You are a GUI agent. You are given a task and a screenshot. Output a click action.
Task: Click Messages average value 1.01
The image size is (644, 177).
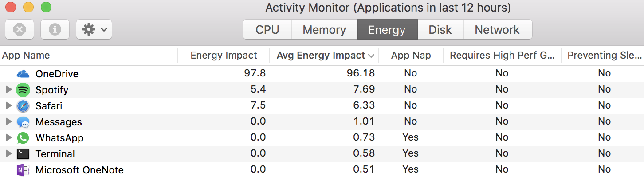(x=364, y=121)
